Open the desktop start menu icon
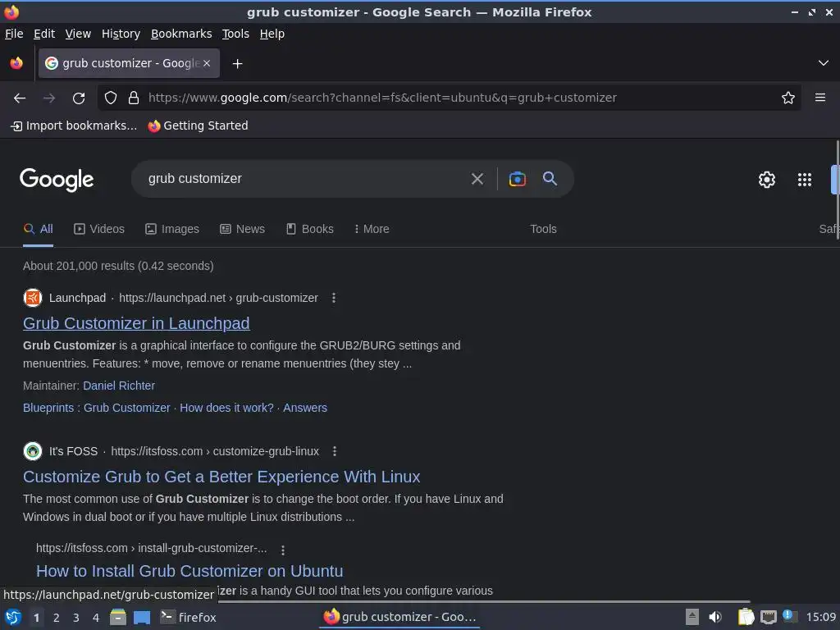 [x=13, y=618]
